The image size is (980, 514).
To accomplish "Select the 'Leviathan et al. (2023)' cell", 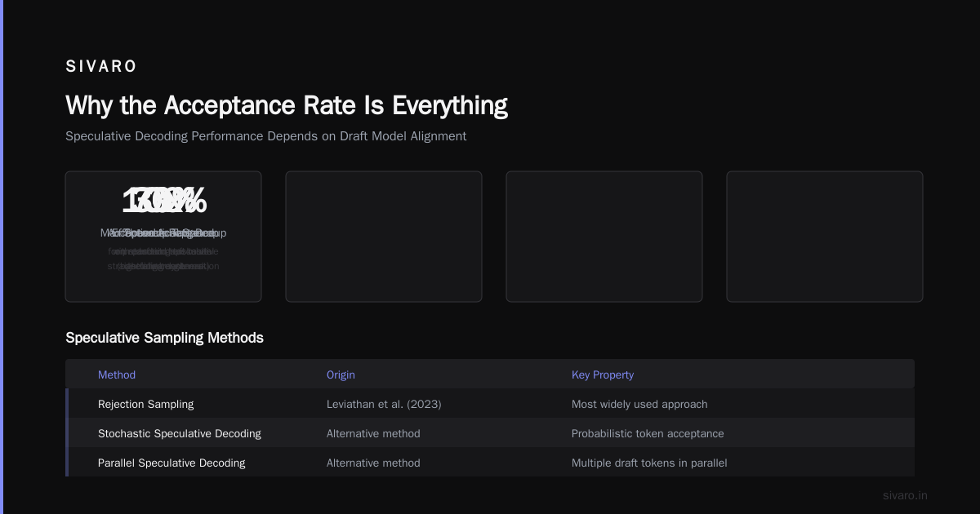I will 384,404.
